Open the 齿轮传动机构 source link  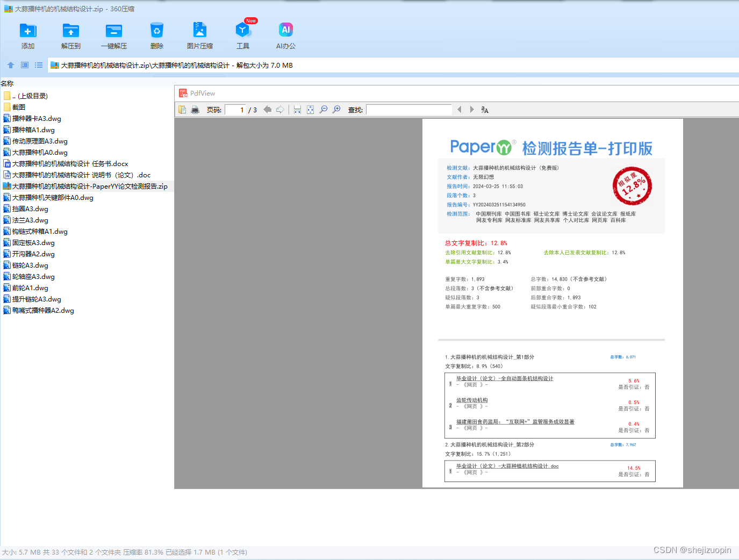coord(472,400)
